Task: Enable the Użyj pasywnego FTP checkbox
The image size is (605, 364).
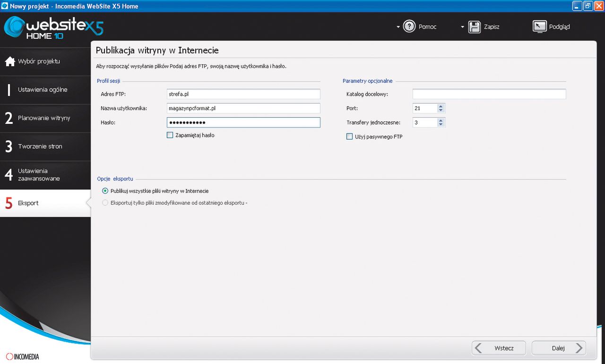Action: click(x=350, y=137)
